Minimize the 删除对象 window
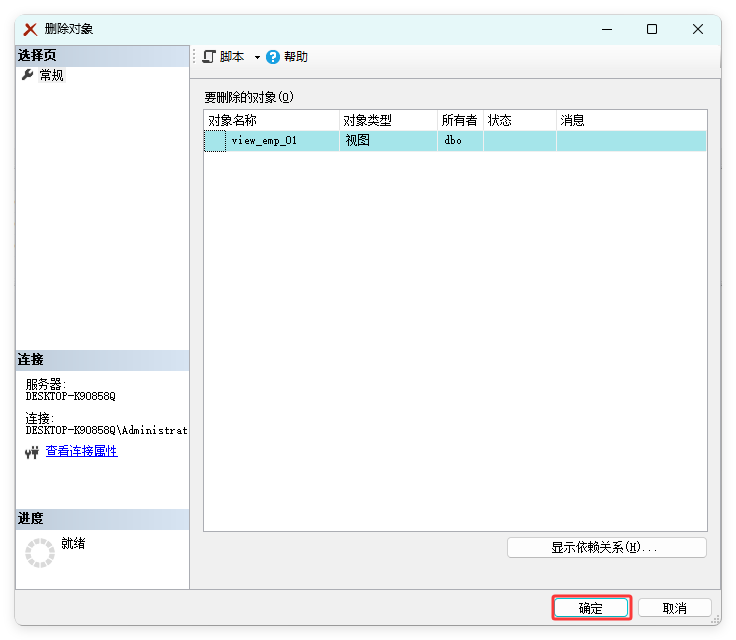The height and width of the screenshot is (640, 736). pos(607,29)
